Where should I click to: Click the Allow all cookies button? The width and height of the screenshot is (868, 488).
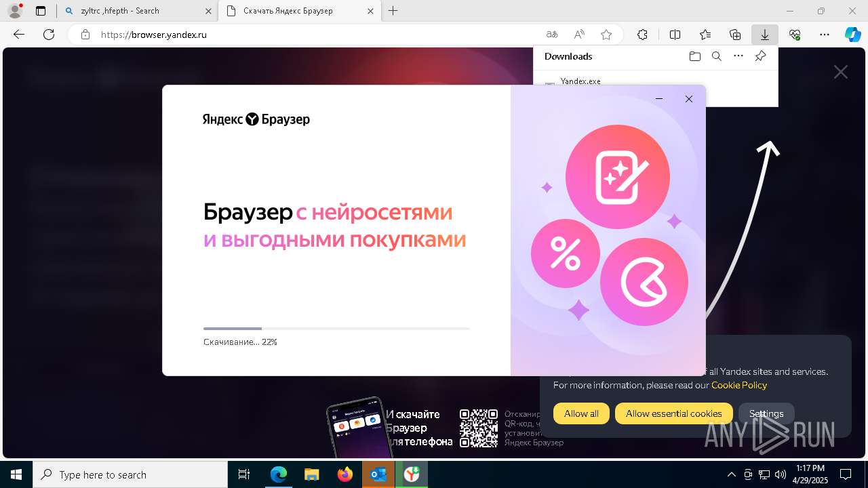coord(581,413)
